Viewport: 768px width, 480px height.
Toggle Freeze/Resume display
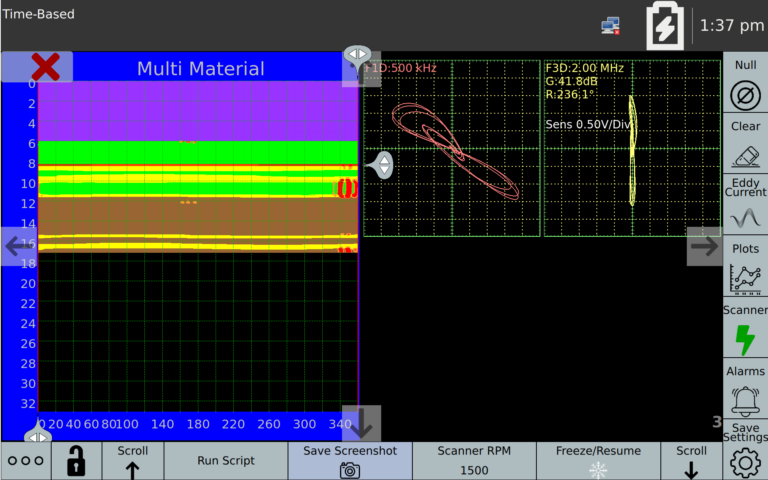tap(598, 461)
